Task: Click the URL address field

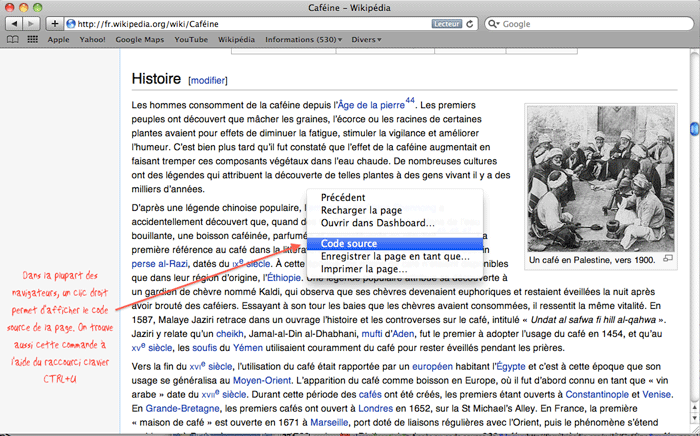Action: click(250, 23)
